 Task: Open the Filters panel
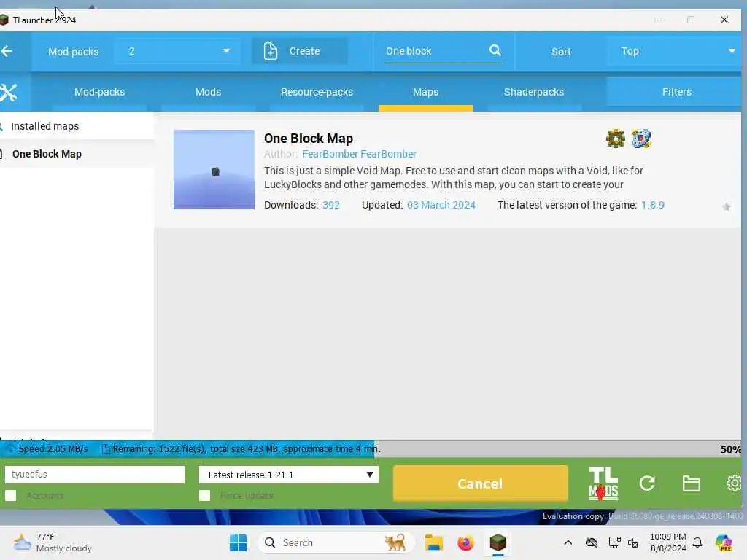pyautogui.click(x=674, y=92)
